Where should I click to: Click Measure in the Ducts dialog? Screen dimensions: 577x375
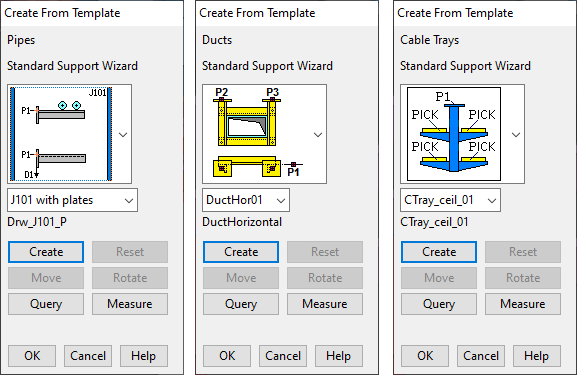(x=325, y=304)
